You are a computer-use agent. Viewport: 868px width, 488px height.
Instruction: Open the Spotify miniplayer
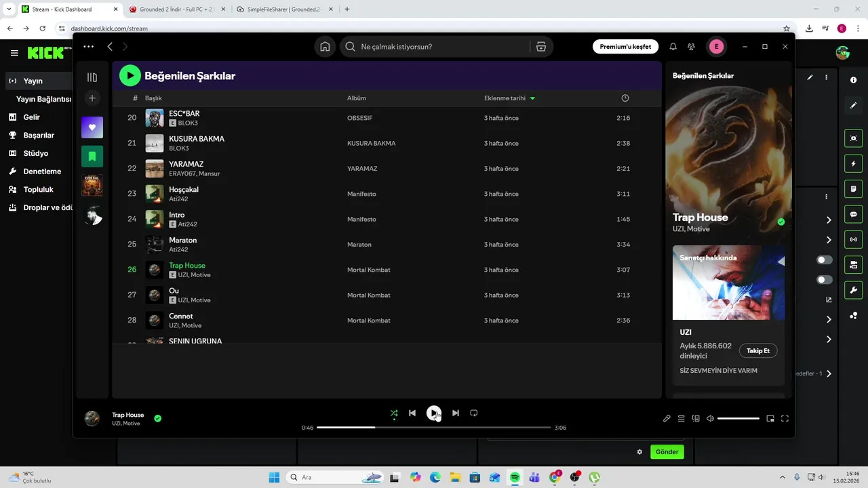(x=770, y=418)
